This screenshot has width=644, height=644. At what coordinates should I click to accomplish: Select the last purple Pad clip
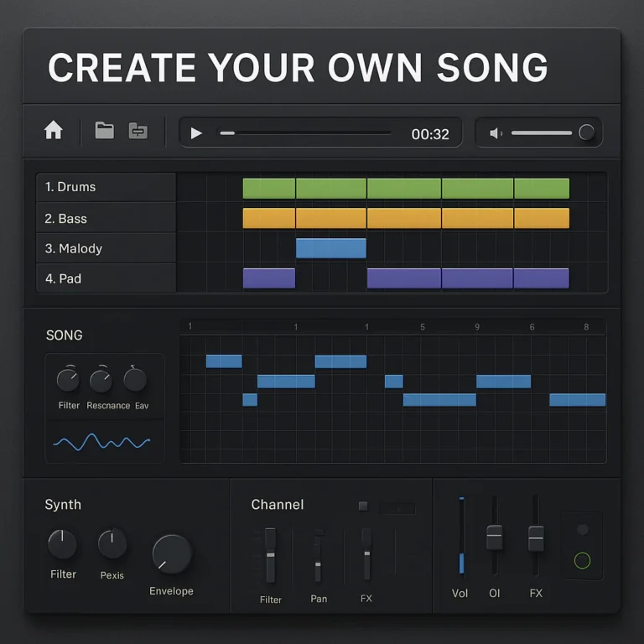542,278
